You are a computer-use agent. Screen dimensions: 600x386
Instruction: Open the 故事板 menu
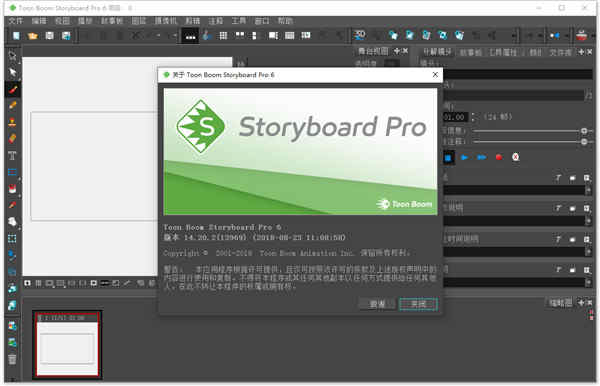coord(112,21)
